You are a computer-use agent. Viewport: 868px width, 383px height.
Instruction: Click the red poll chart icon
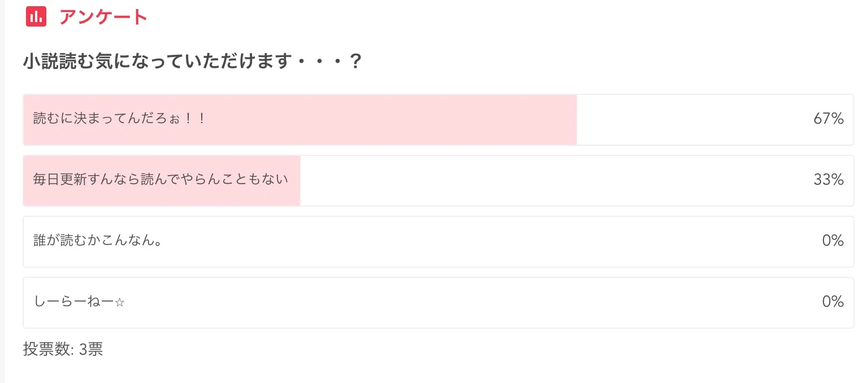[x=36, y=17]
